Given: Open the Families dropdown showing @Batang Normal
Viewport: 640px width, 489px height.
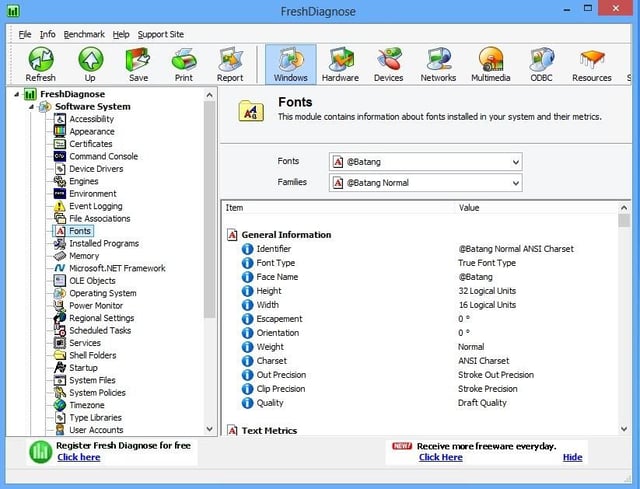Looking at the screenshot, I should tap(425, 183).
